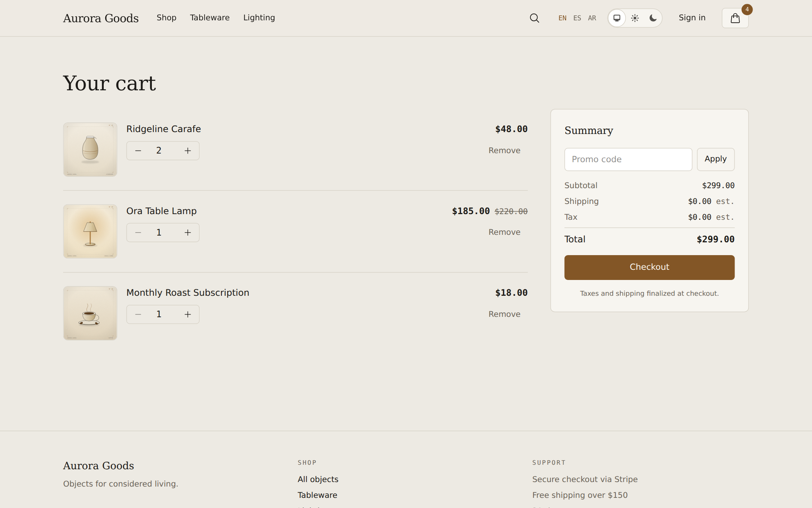Screen dimensions: 812x508
Task: Switch language to AR
Action: point(592,18)
